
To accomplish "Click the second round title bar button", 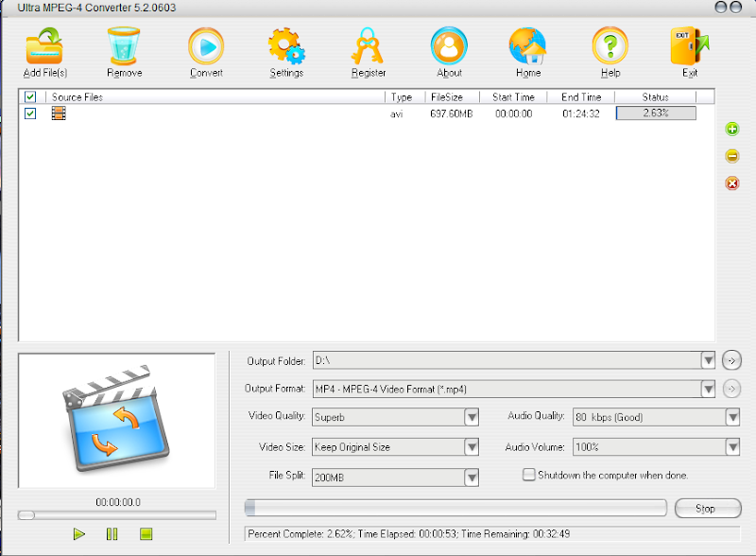I will (x=736, y=7).
